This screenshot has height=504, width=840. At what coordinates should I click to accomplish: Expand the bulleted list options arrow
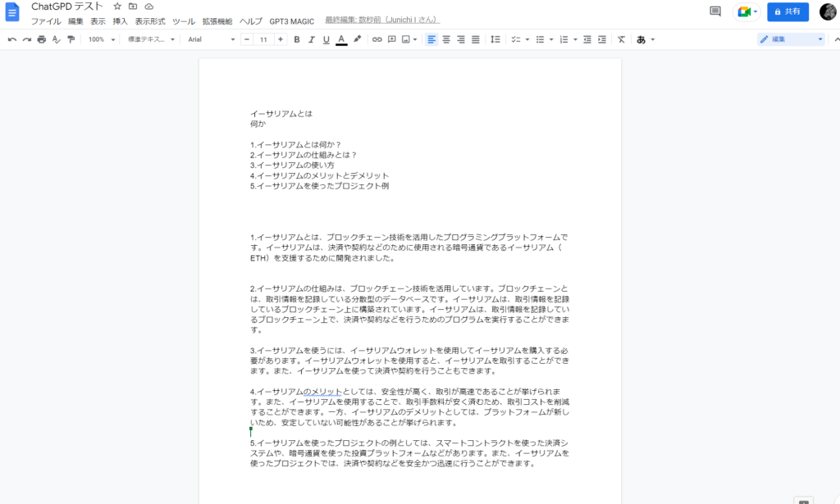pos(551,39)
